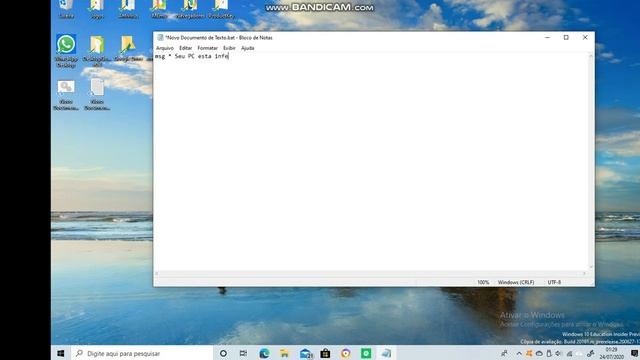
Task: Click the 'Digite aqui para pesquisar' search box
Action: [142, 353]
